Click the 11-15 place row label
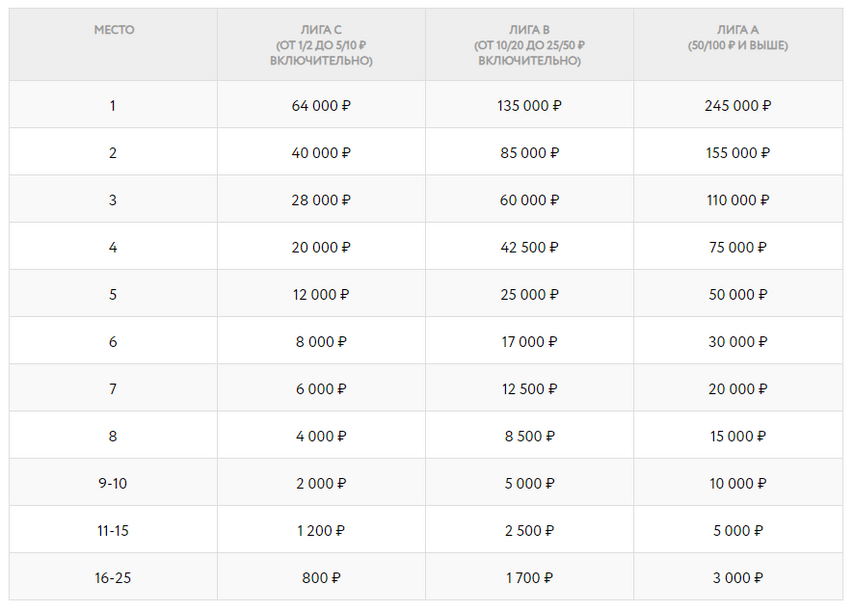 pos(113,529)
